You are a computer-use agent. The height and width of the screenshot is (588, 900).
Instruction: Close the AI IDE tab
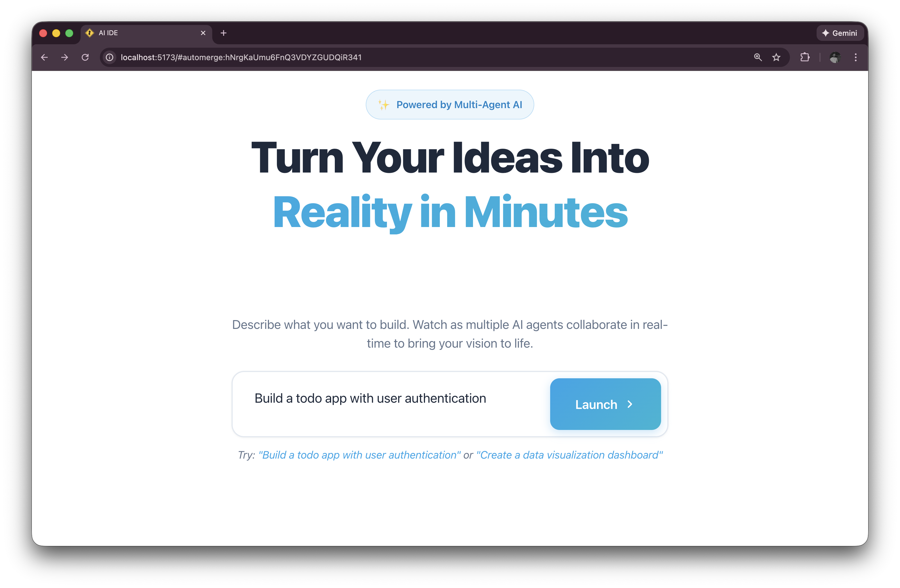point(203,33)
